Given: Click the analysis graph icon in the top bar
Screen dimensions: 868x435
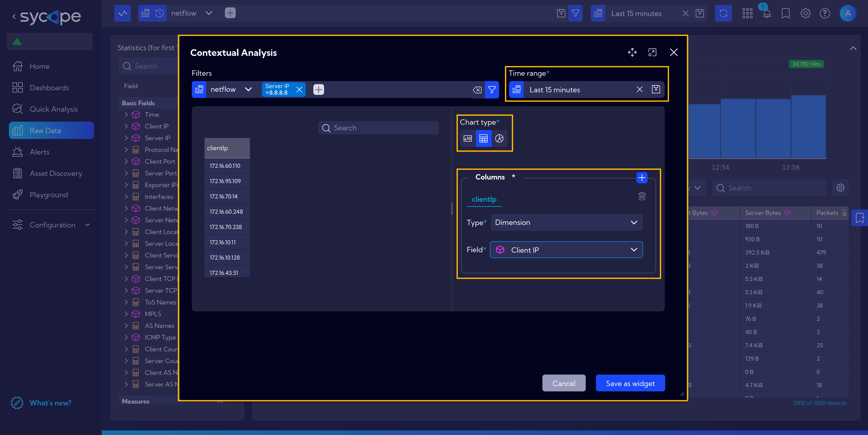Looking at the screenshot, I should [x=123, y=14].
